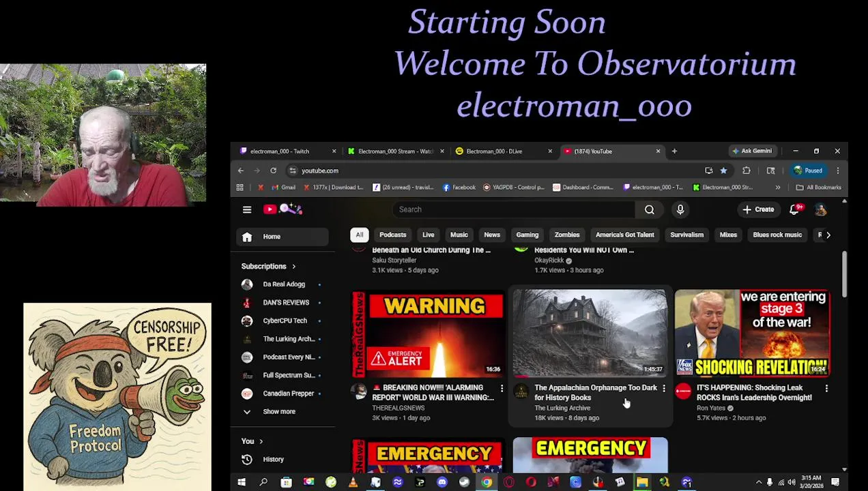This screenshot has width=868, height=491.
Task: Open VLC from the taskbar
Action: [x=353, y=483]
